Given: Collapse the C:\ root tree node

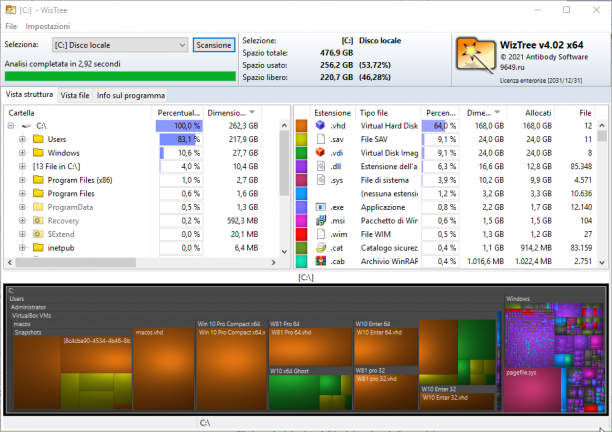Looking at the screenshot, I should (x=11, y=126).
